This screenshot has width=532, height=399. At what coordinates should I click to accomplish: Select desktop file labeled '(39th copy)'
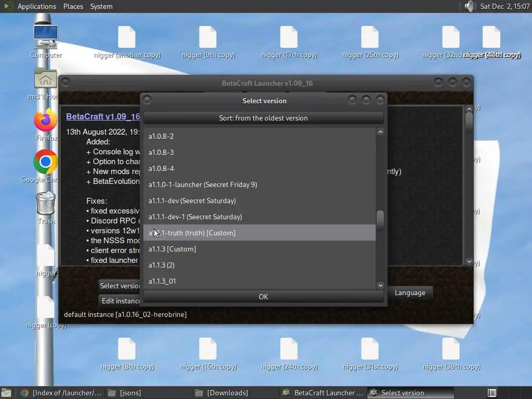click(x=451, y=353)
